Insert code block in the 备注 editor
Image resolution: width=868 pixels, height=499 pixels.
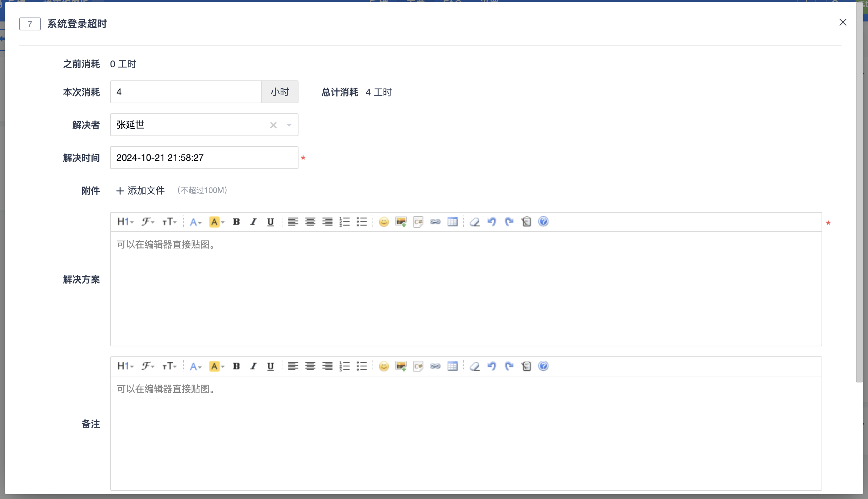pyautogui.click(x=418, y=366)
